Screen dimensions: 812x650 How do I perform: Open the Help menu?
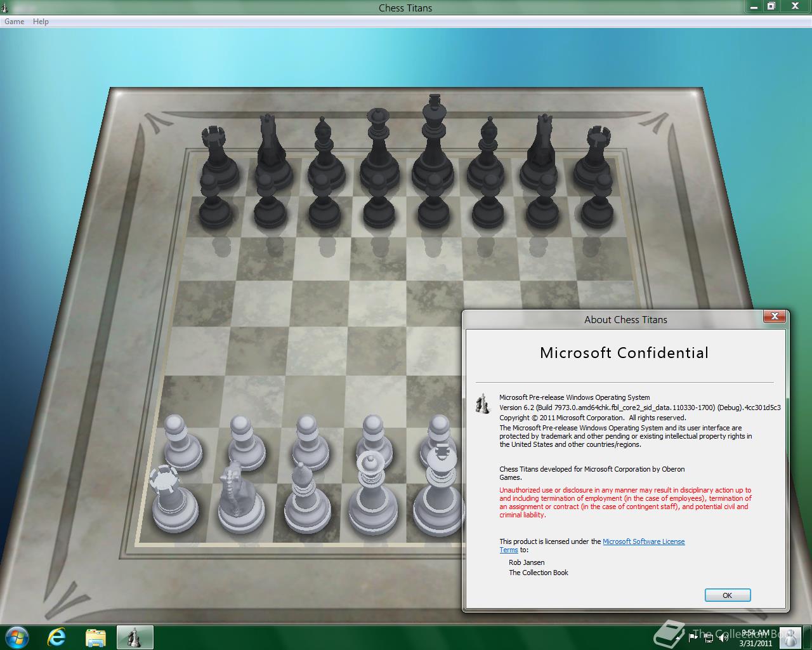tap(41, 22)
